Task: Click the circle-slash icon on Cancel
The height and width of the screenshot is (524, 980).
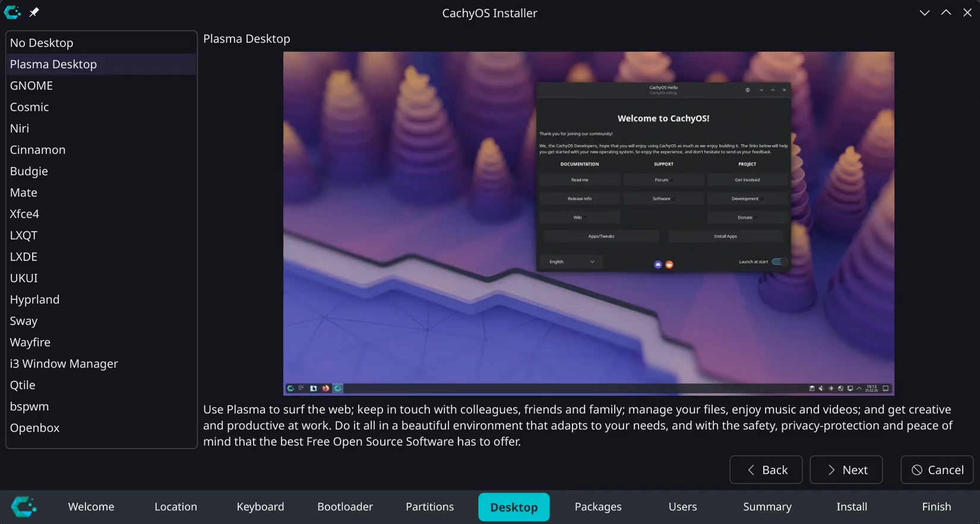Action: (917, 470)
